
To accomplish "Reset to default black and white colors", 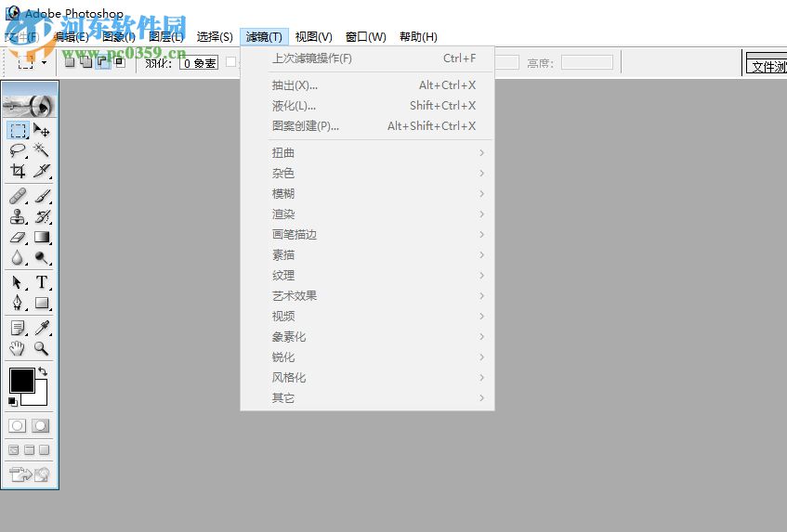I will pyautogui.click(x=13, y=402).
